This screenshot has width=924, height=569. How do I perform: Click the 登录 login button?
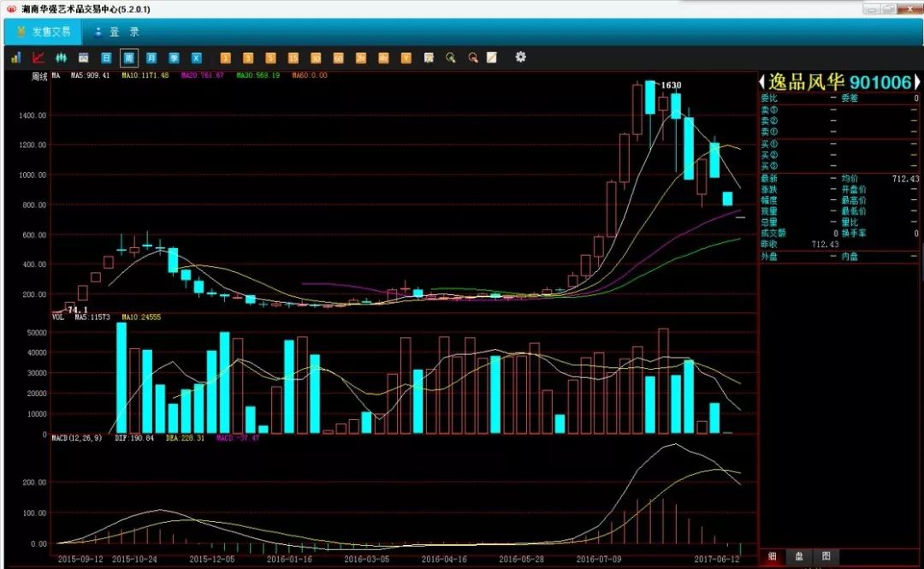(x=117, y=32)
